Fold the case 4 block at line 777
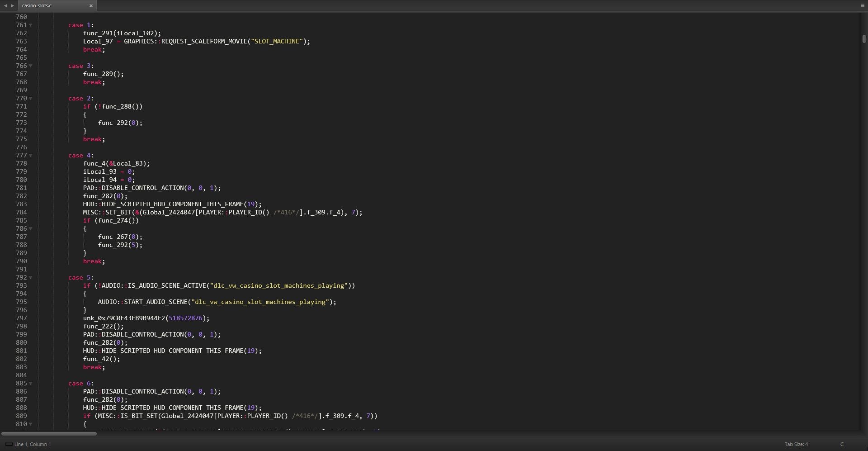This screenshot has height=451, width=868. click(31, 156)
